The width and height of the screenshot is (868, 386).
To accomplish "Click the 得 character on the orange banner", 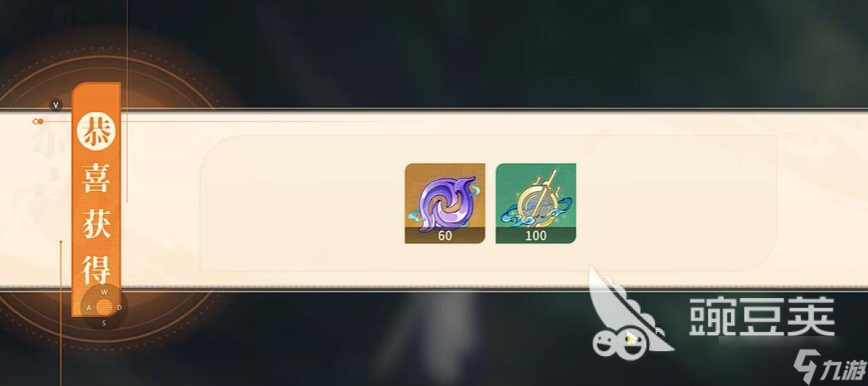I will click(x=97, y=269).
